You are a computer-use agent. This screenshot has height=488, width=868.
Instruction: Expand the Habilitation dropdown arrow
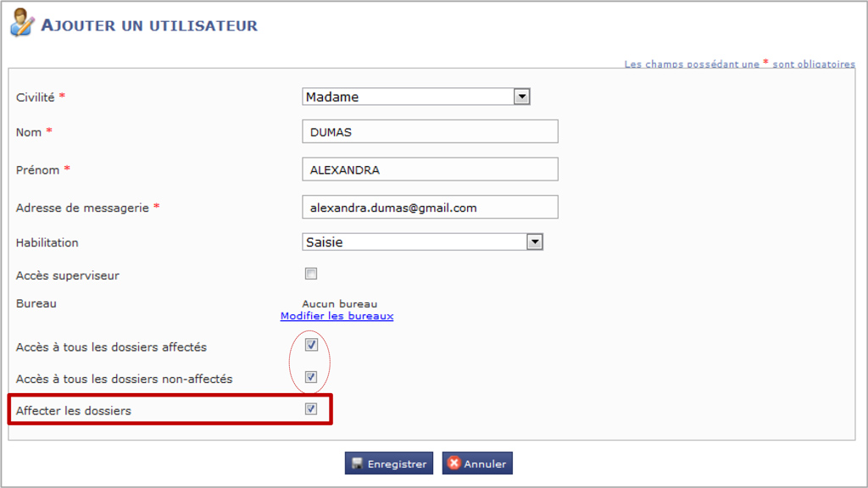coord(534,241)
